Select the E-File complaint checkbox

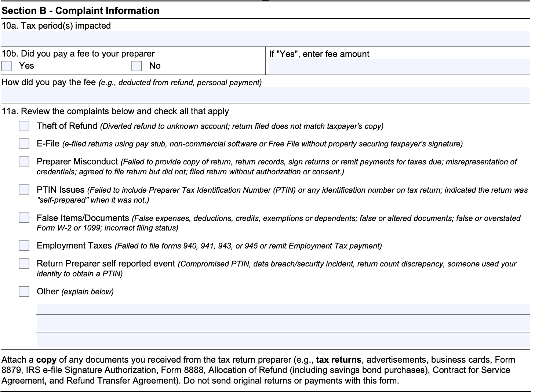tap(24, 144)
